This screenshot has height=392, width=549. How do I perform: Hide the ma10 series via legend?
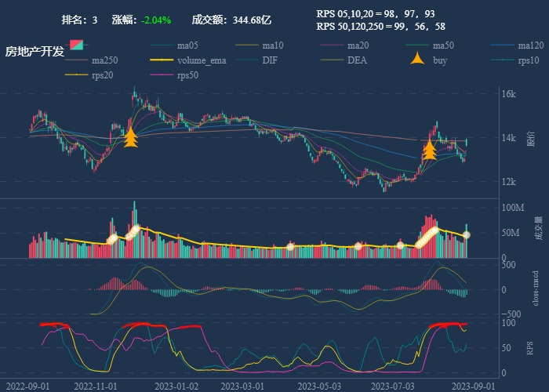click(x=273, y=45)
